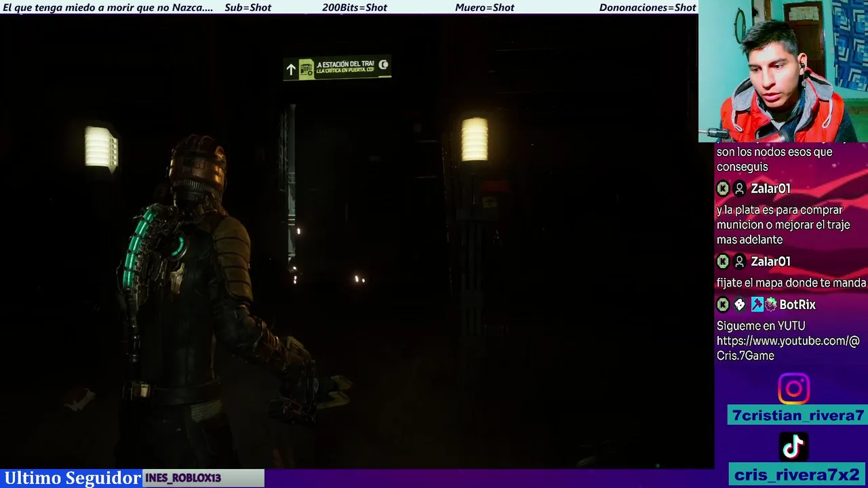The height and width of the screenshot is (488, 868).
Task: Click the '200Bits=Shot' banner text
Action: (x=355, y=7)
